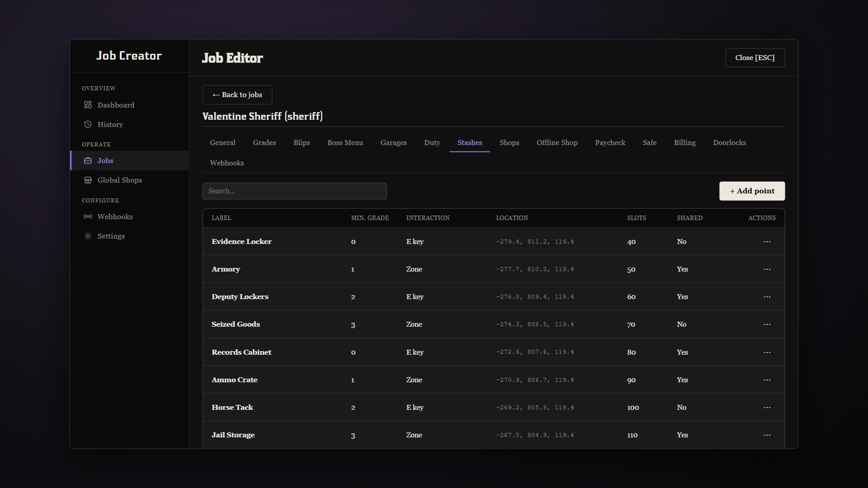The width and height of the screenshot is (868, 488).
Task: Open the Boss Menu tab
Action: coord(345,143)
